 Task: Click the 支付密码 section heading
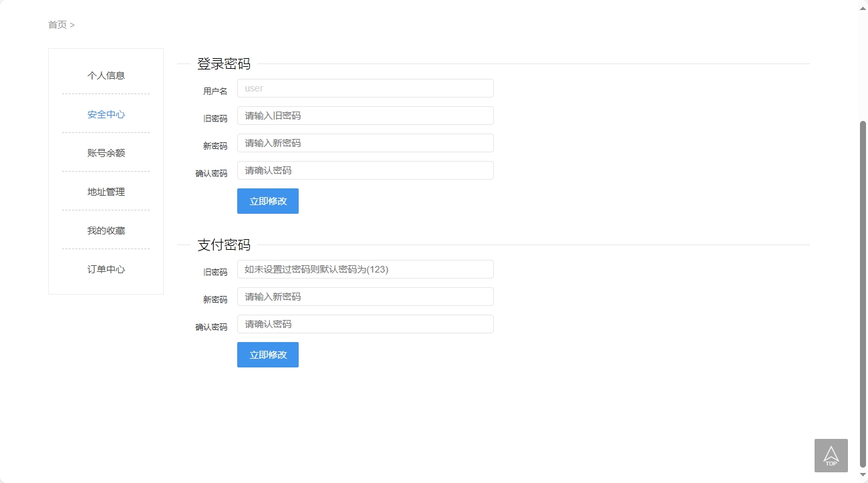tap(223, 245)
